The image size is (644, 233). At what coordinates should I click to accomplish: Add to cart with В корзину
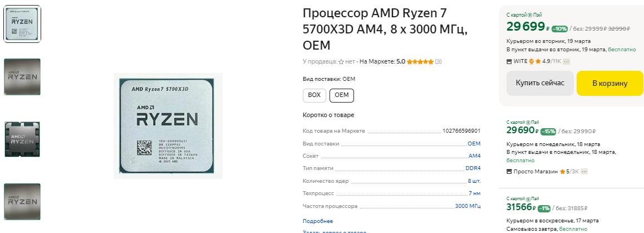[609, 84]
